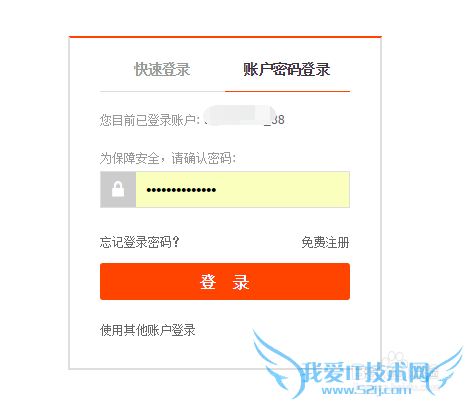Click the gray underline below 快速登录
This screenshot has width=469, height=405.
pos(162,91)
